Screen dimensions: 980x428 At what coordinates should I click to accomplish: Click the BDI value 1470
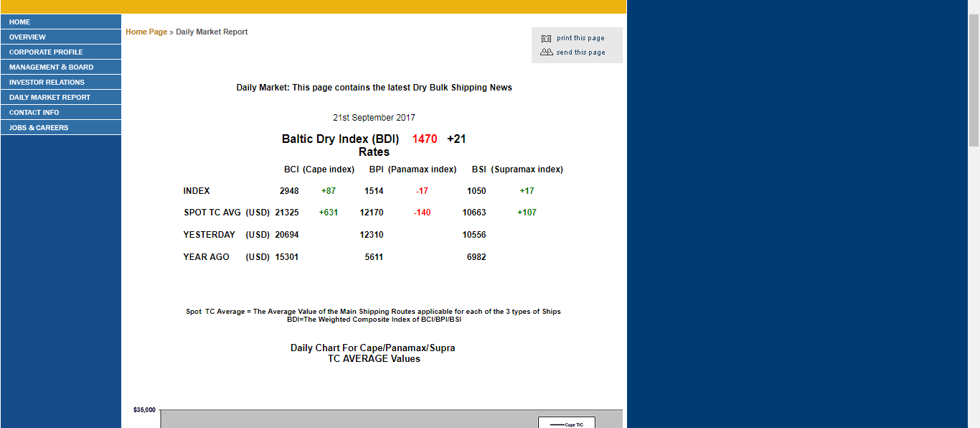pyautogui.click(x=425, y=139)
